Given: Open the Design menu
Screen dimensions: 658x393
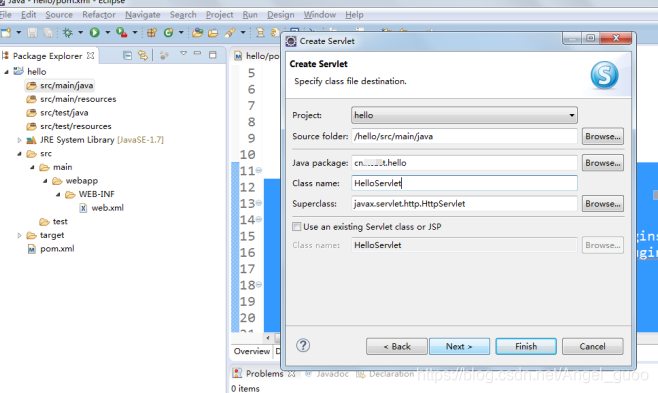Looking at the screenshot, I should pyautogui.click(x=281, y=15).
